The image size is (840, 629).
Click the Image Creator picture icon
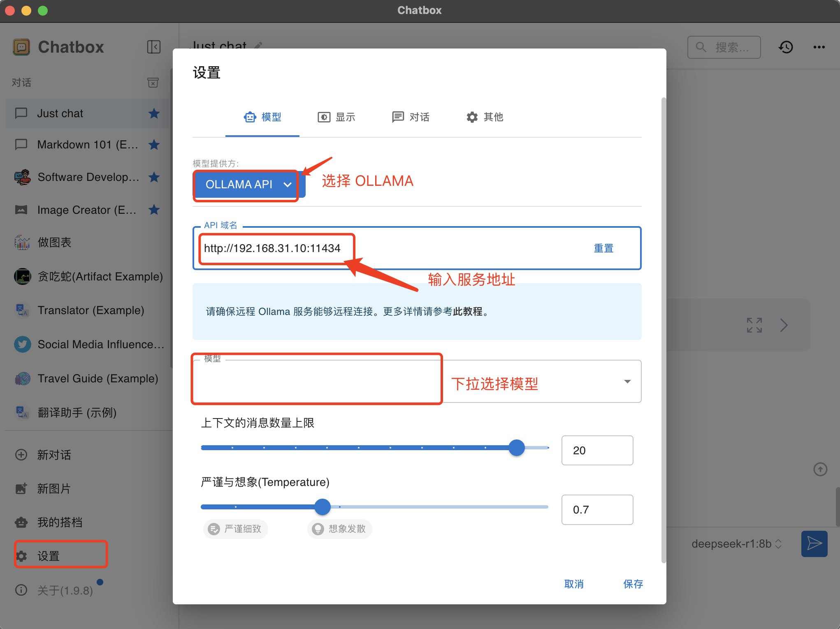[21, 210]
